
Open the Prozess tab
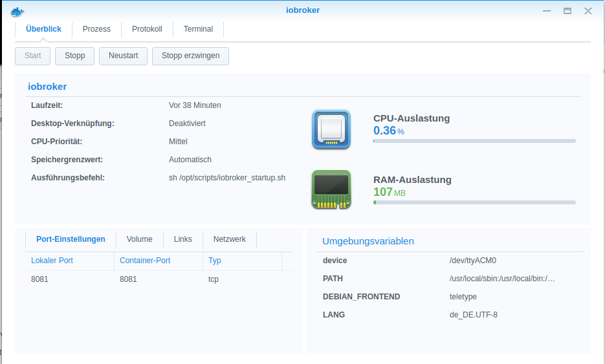click(x=96, y=29)
